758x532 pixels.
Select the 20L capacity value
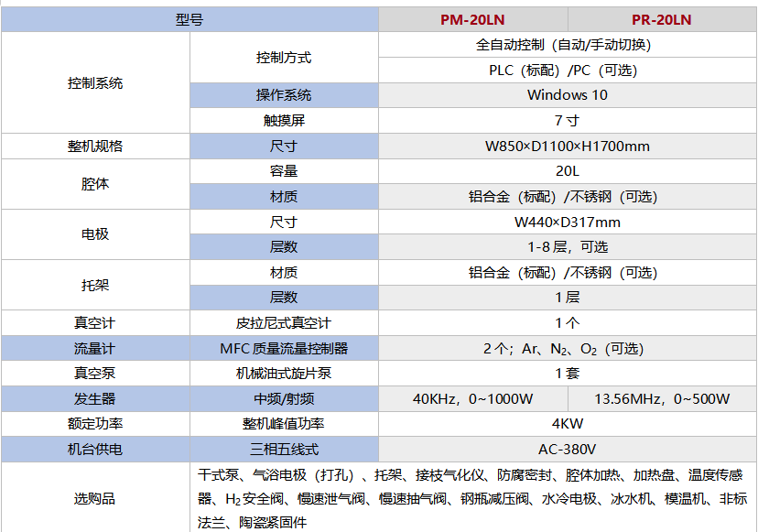(567, 171)
